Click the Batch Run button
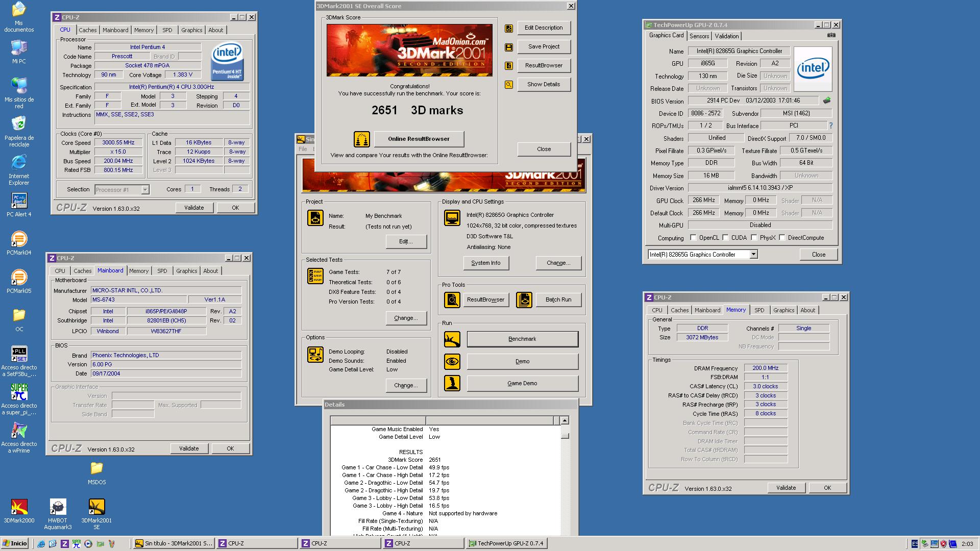This screenshot has width=980, height=551. [558, 299]
